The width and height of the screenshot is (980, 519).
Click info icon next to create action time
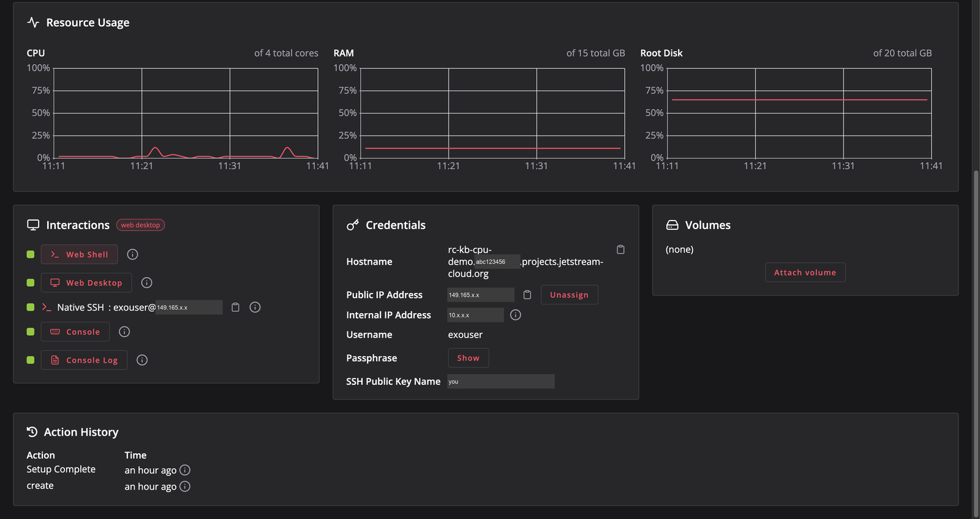pos(185,487)
